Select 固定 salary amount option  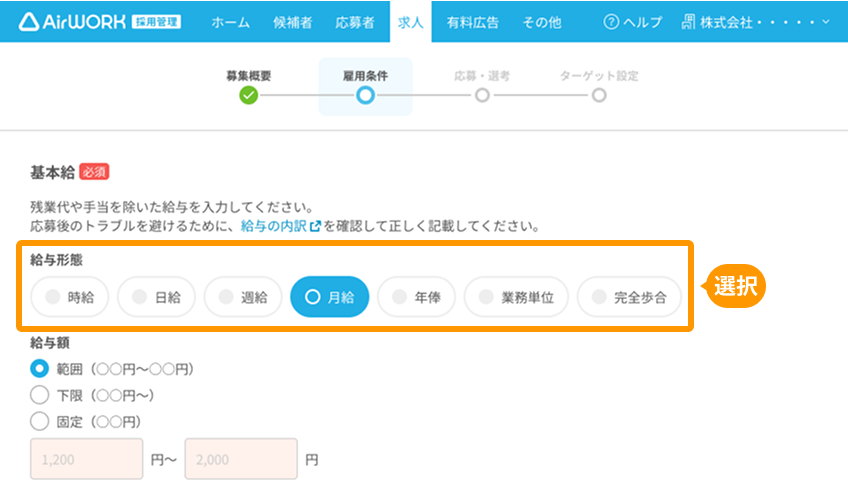pos(39,421)
